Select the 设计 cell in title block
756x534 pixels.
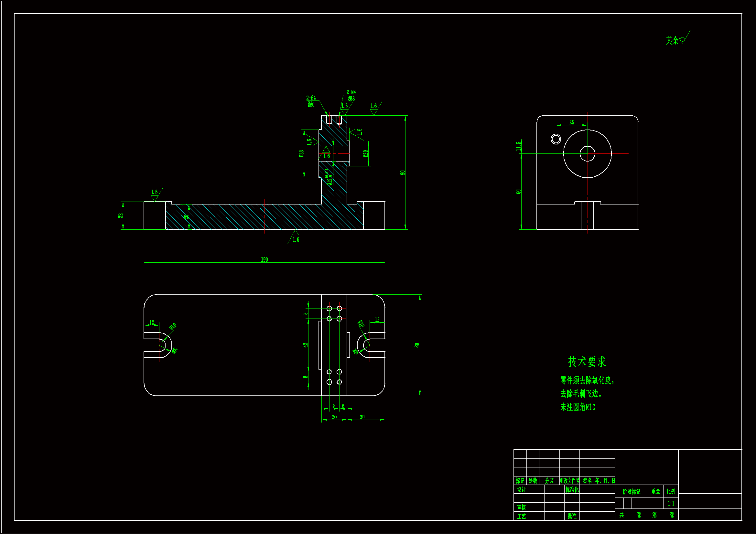point(521,490)
